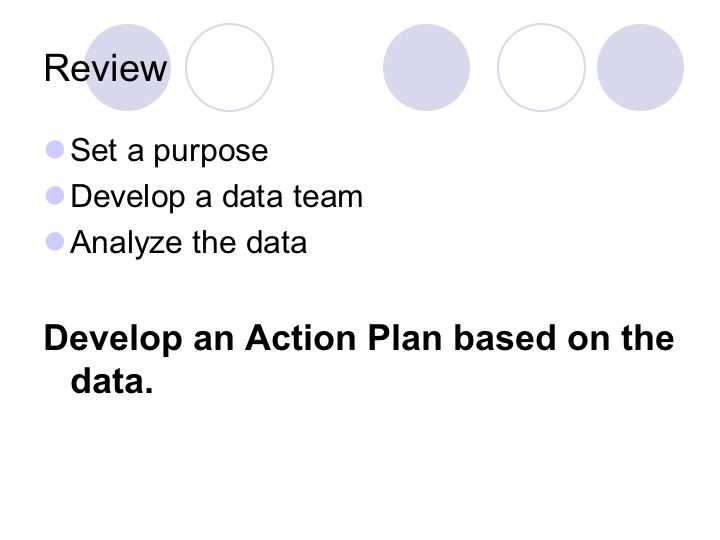Click the word 'team' in the second bullet
Screen dimensions: 720x540
point(328,197)
